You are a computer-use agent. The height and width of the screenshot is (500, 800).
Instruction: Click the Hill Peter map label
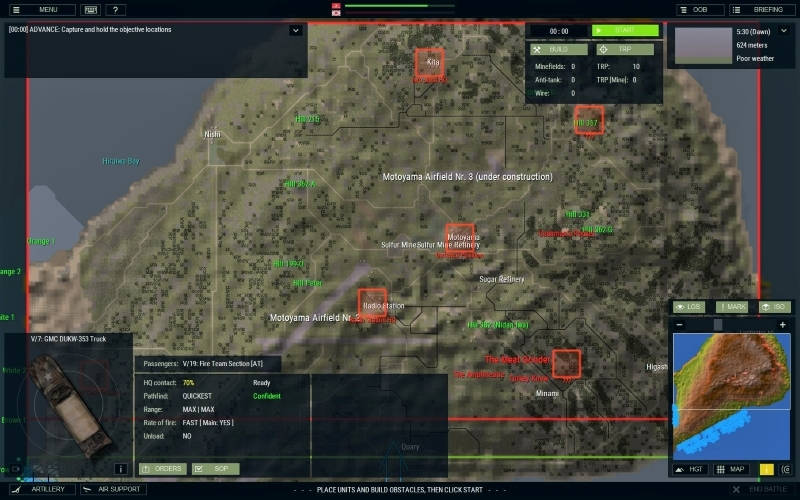tap(308, 283)
